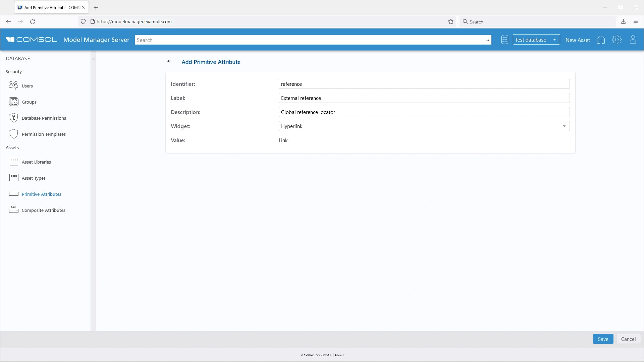Select Permission Templates menu item
The height and width of the screenshot is (362, 644).
tap(44, 134)
